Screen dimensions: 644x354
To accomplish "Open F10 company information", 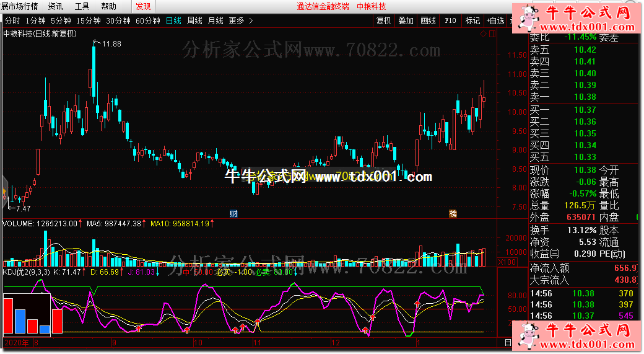I will tap(450, 20).
